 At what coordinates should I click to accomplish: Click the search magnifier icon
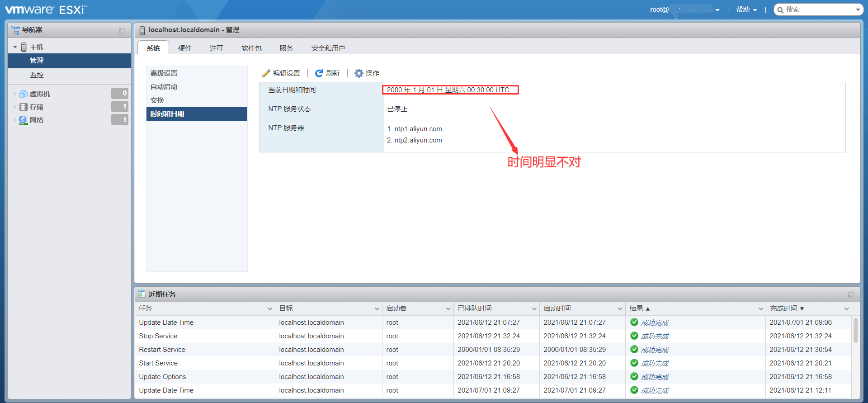(x=780, y=10)
